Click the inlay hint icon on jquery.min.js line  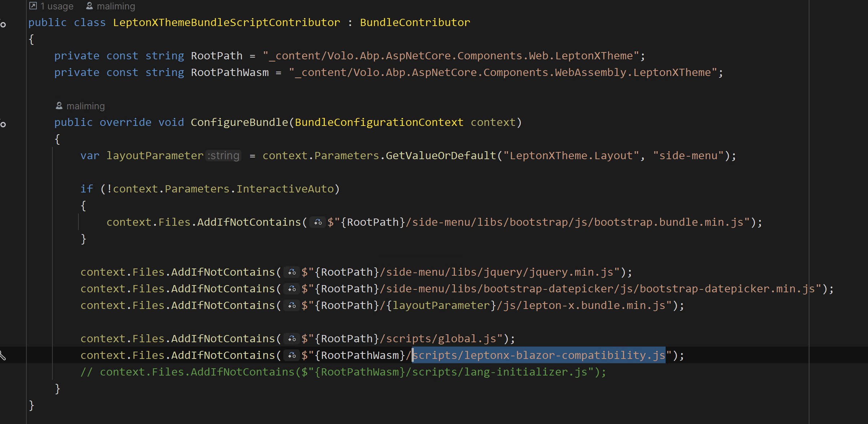coord(292,272)
